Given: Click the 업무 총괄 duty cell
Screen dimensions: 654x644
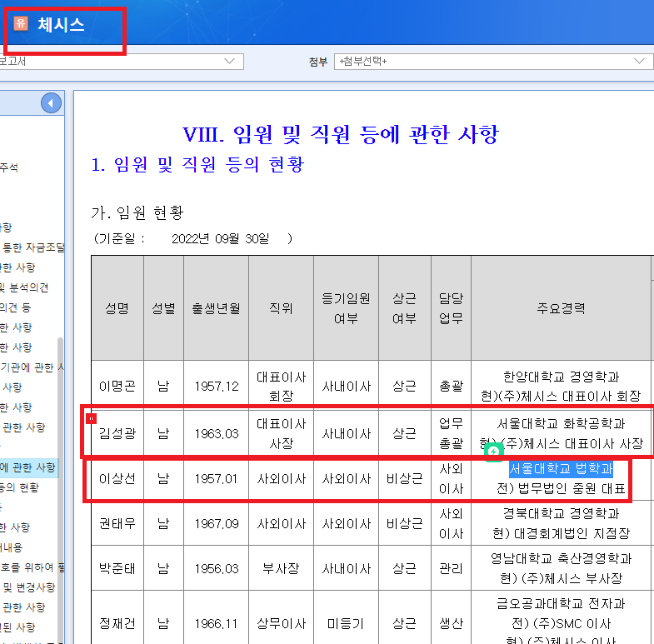Looking at the screenshot, I should [x=452, y=434].
